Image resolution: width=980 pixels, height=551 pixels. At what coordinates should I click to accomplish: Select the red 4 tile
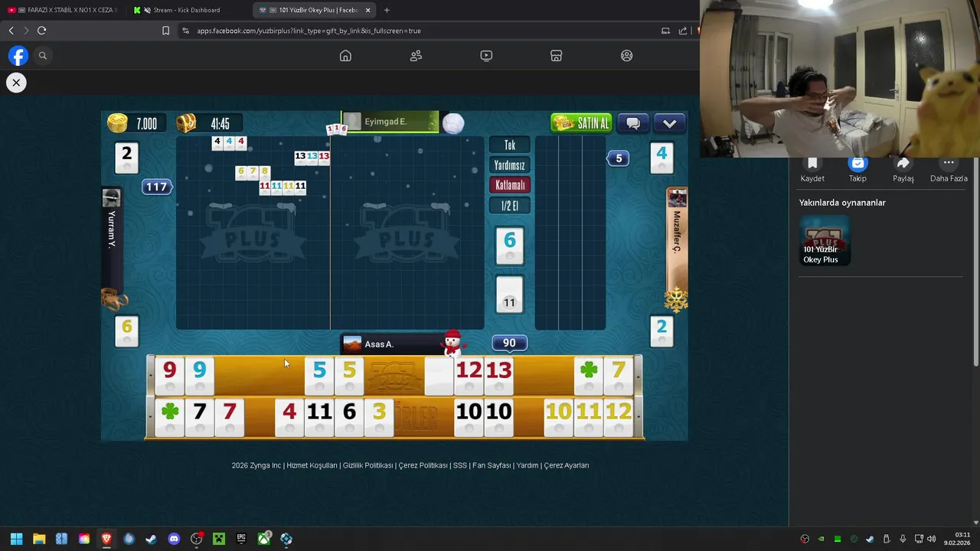(x=289, y=417)
